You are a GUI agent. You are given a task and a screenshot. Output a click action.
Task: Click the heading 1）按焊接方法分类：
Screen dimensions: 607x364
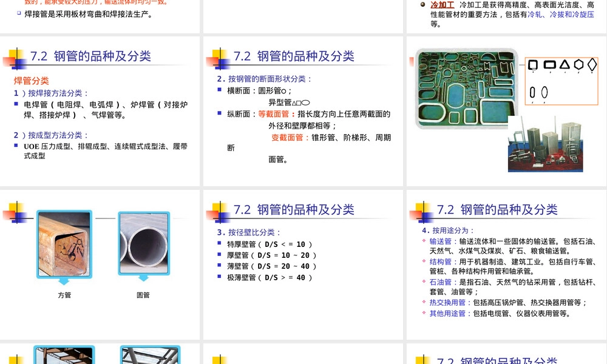click(x=52, y=93)
